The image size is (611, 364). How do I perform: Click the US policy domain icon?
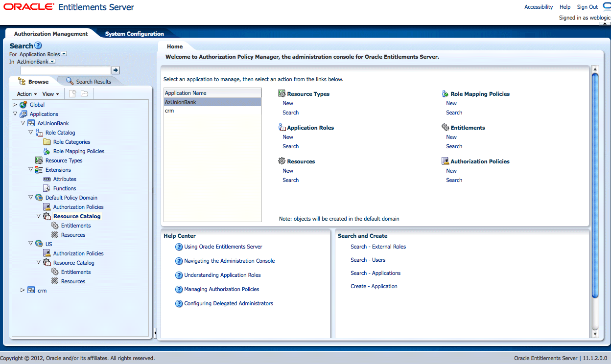pos(39,244)
